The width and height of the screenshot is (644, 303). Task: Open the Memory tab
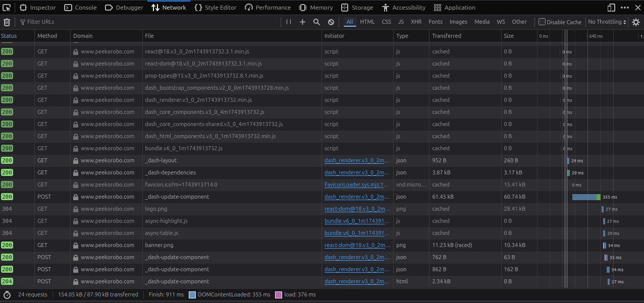coord(316,8)
